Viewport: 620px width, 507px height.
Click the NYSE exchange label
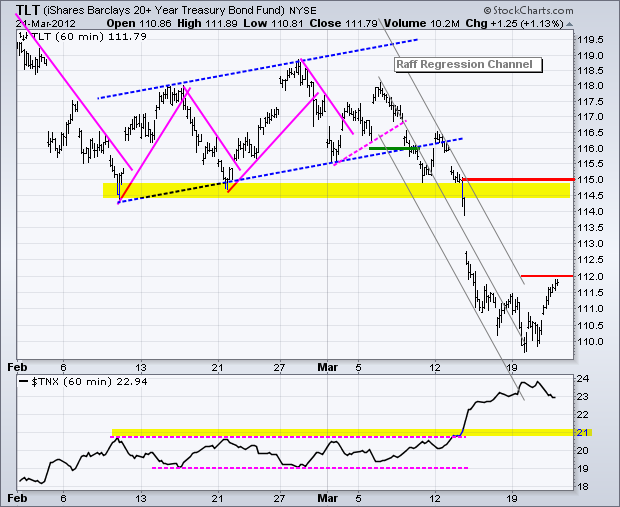303,10
